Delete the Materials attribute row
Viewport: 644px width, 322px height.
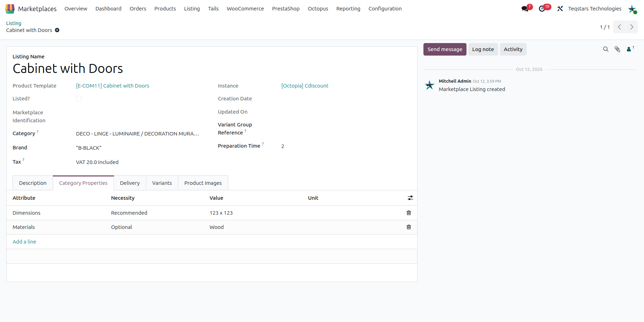(x=409, y=227)
